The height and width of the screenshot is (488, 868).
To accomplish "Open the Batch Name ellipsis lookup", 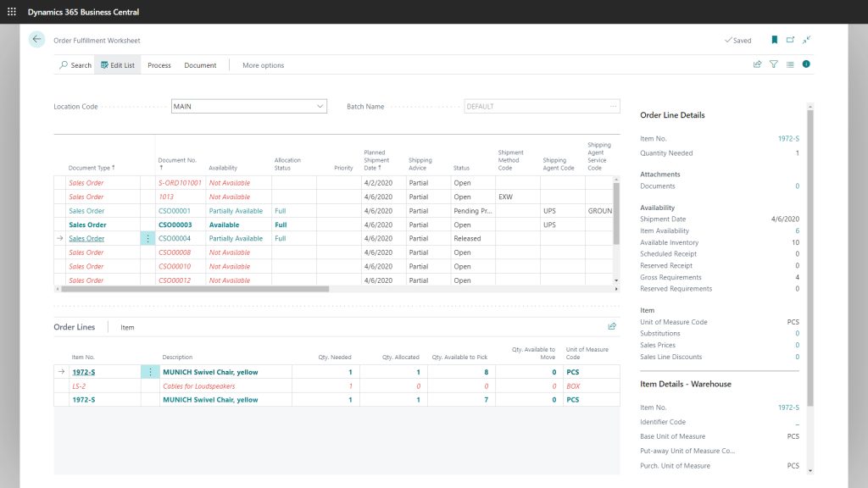I will point(613,106).
